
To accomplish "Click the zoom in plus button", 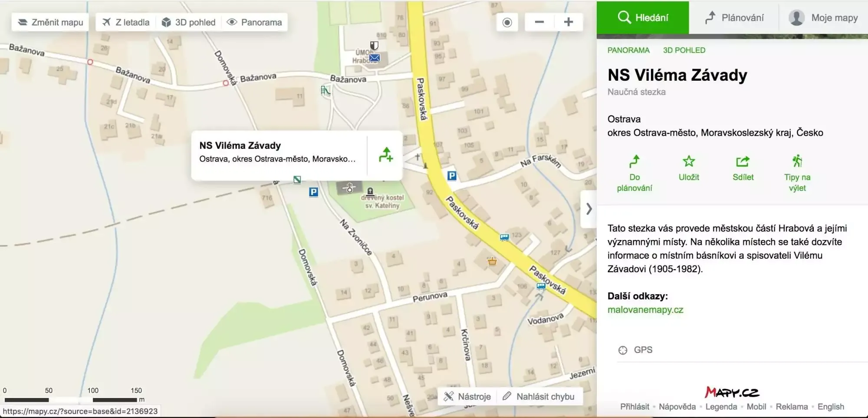I will point(568,22).
